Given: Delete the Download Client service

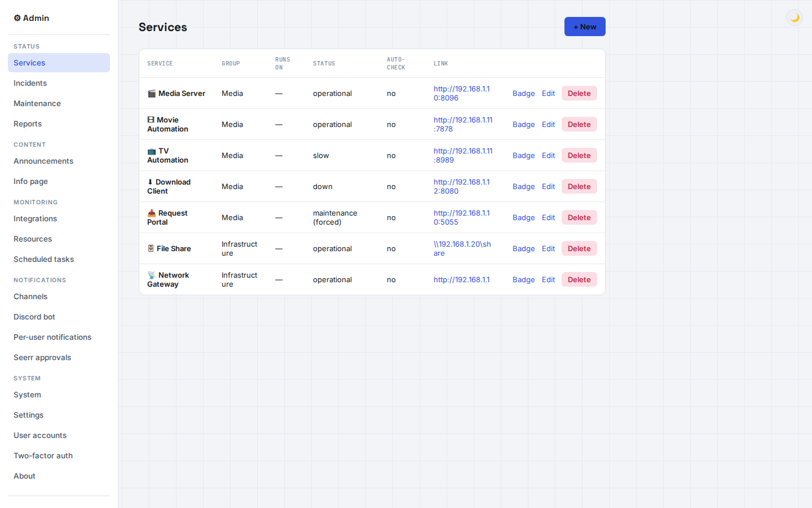Looking at the screenshot, I should point(579,187).
